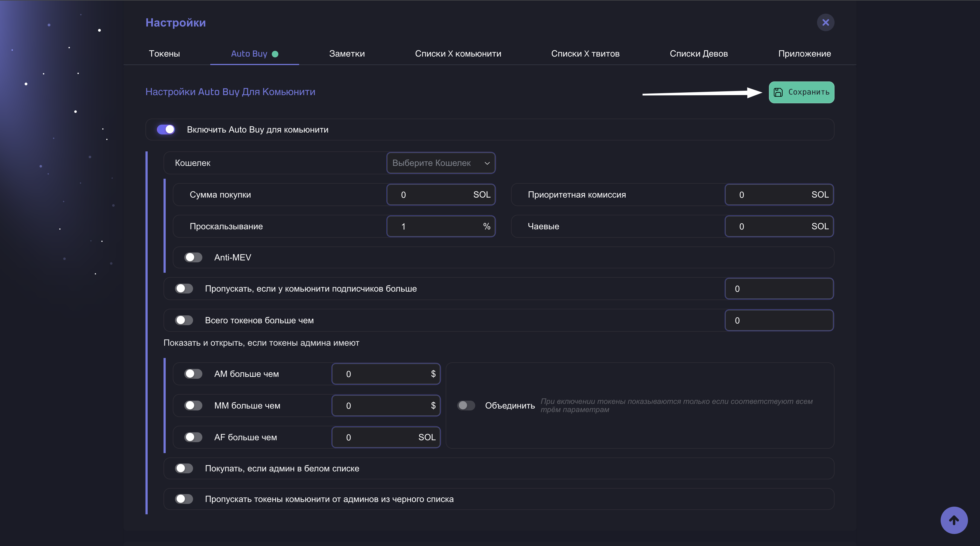
Task: Open the Выберите Кошелек dropdown
Action: 441,163
